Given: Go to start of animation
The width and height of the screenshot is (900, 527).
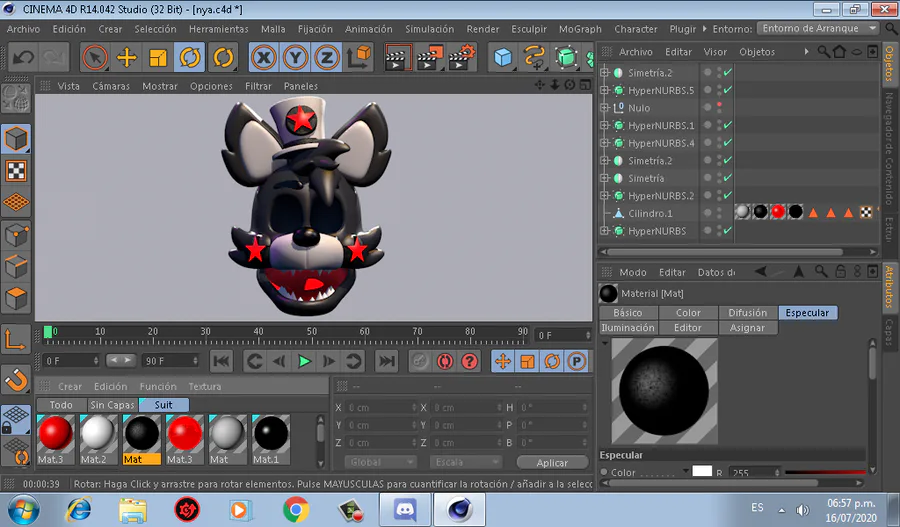Looking at the screenshot, I should point(222,361).
